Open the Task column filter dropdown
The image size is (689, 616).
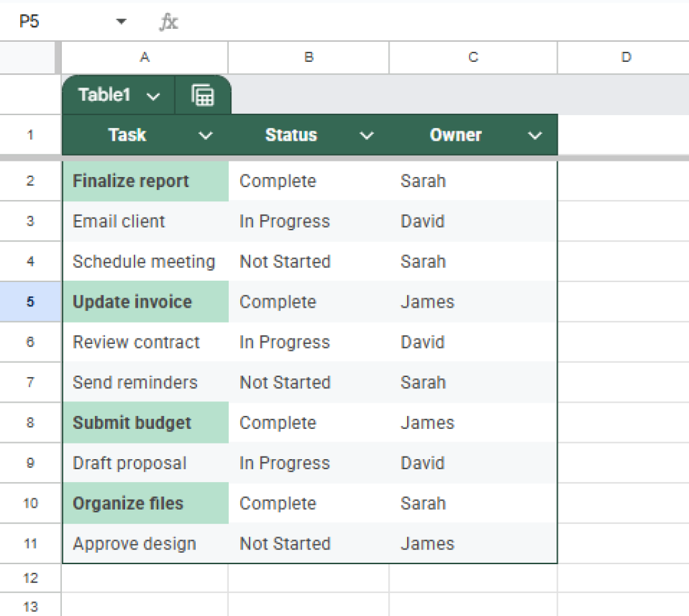coord(205,135)
